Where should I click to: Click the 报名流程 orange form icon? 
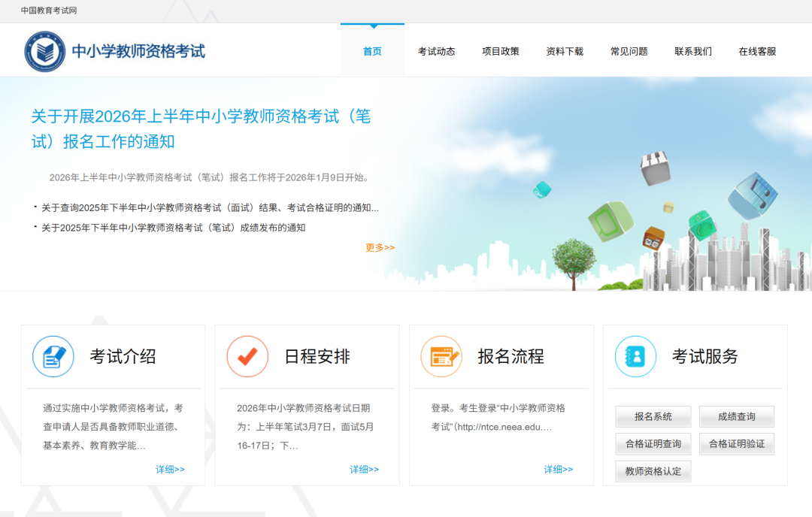441,356
